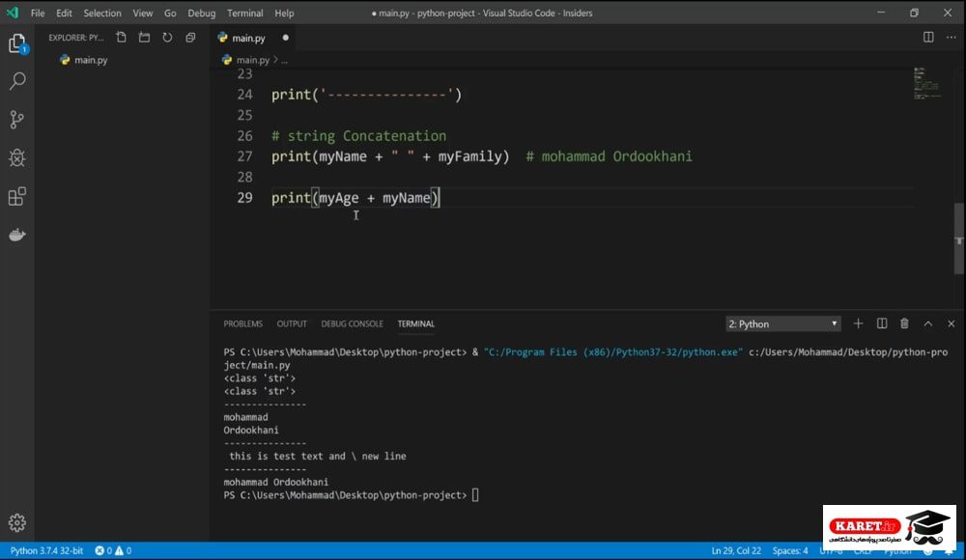Open the Docker view with the whale icon
Screen dimensions: 966x560
coord(17,235)
